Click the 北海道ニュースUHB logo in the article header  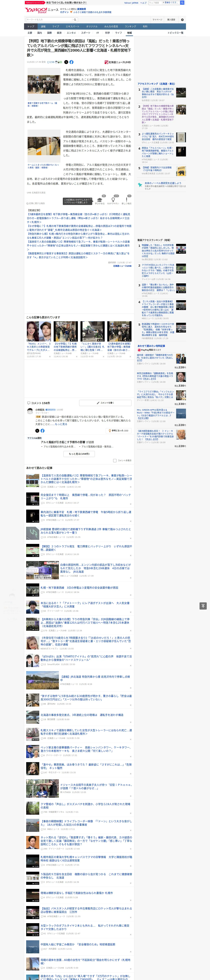coord(118,62)
